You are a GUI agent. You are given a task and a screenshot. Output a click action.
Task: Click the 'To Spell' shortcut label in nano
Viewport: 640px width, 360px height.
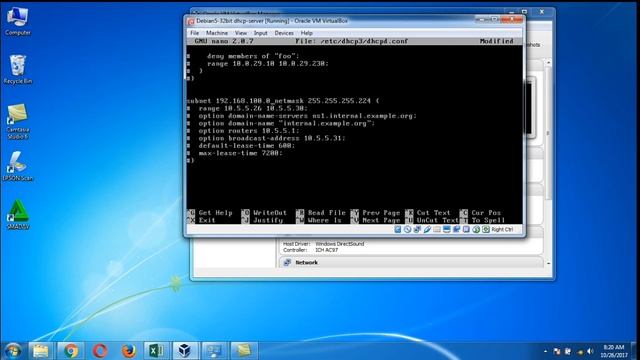coord(488,220)
